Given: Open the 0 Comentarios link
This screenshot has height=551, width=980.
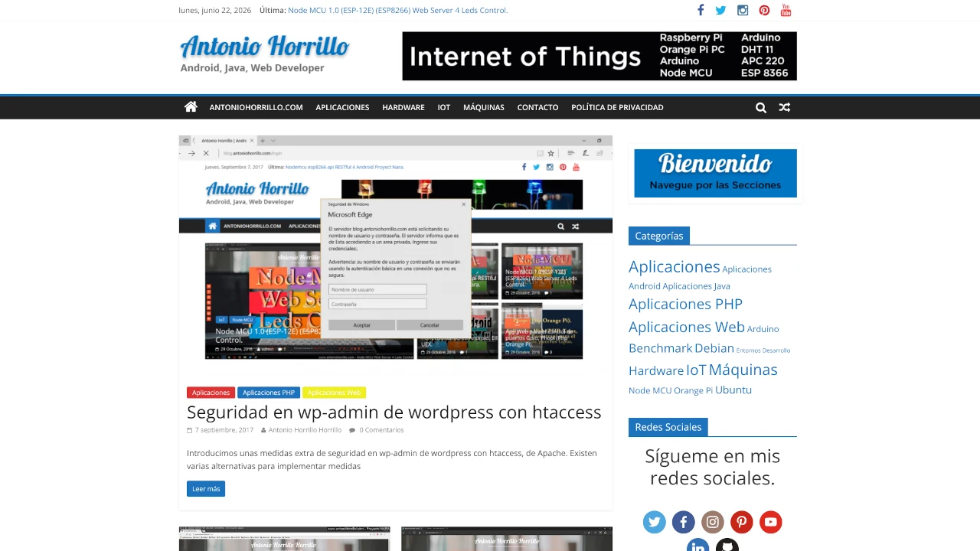Looking at the screenshot, I should pos(381,430).
